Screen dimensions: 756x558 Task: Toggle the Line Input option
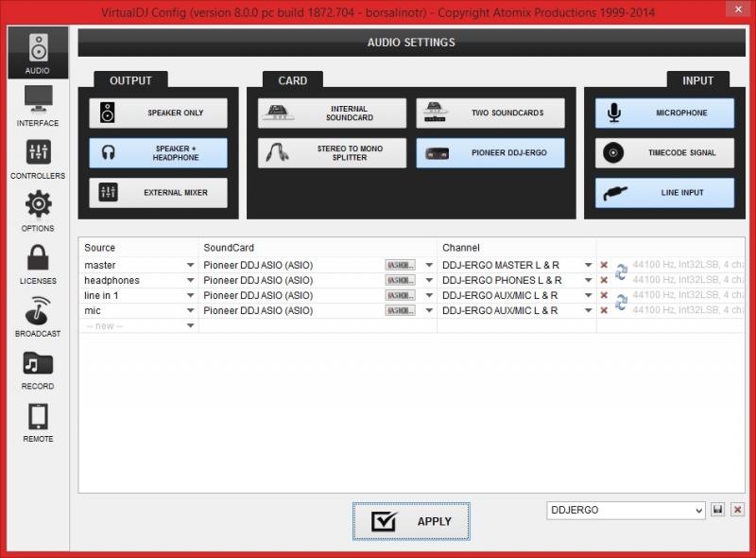pos(665,193)
